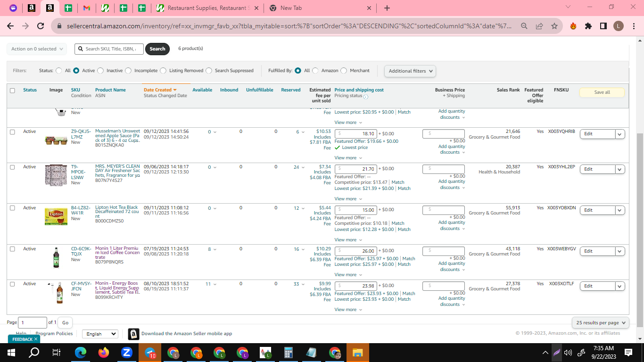The image size is (644, 362).
Task: Open Edit dropdown arrow for Musselman's row
Action: point(620,134)
